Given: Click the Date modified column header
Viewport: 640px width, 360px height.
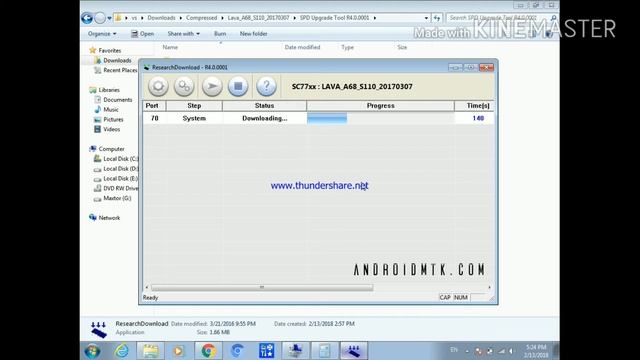Looking at the screenshot, I should click(302, 47).
